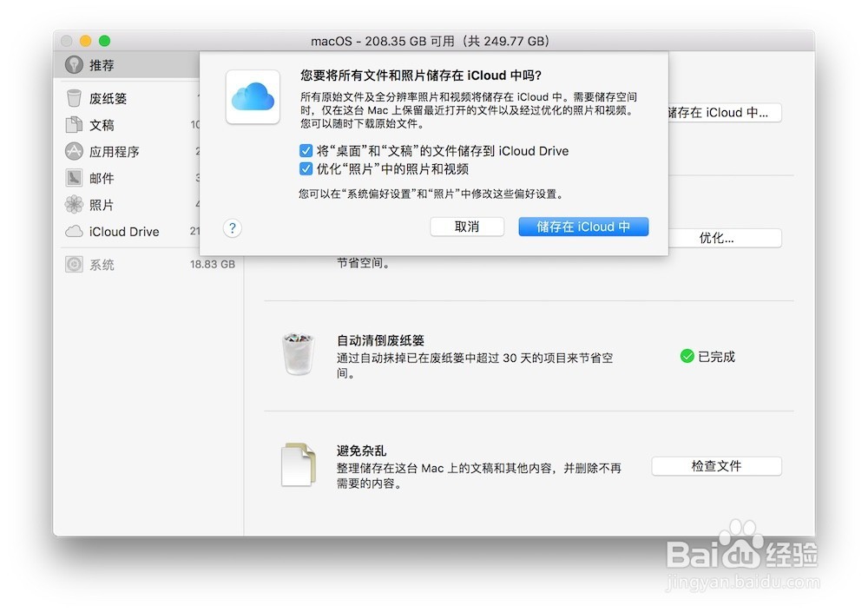Open the 应用程序 sidebar category
The width and height of the screenshot is (868, 612).
click(x=127, y=151)
